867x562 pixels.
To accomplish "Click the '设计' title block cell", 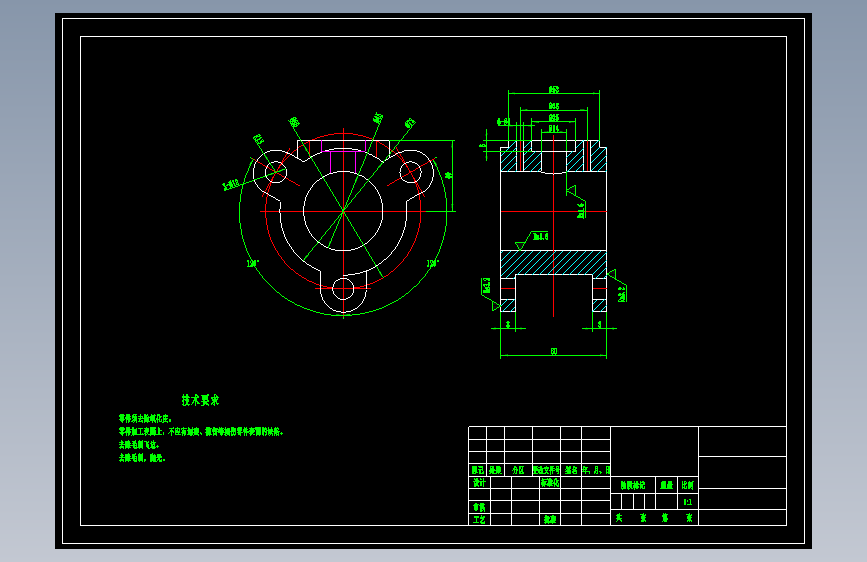I will coord(479,483).
